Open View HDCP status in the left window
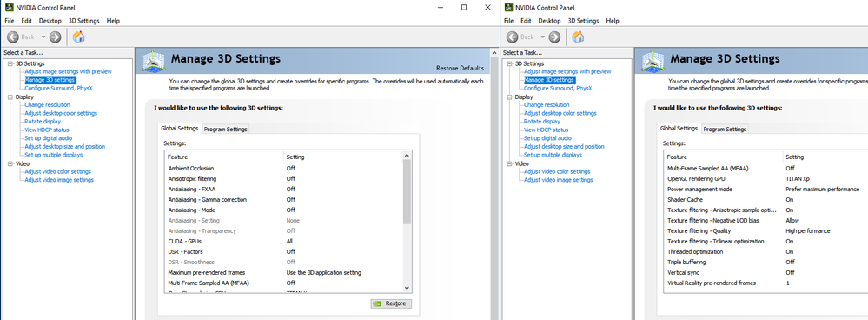This screenshot has width=868, height=320. (x=47, y=130)
